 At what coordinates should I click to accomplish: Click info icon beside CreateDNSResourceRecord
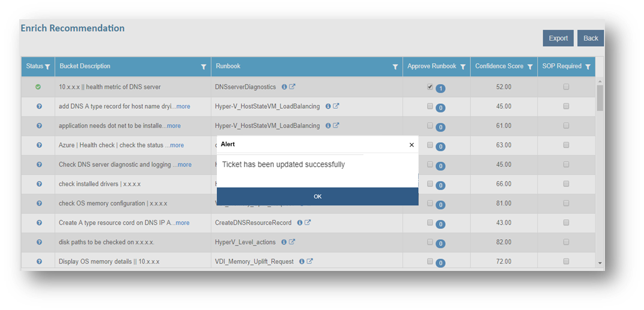(300, 222)
